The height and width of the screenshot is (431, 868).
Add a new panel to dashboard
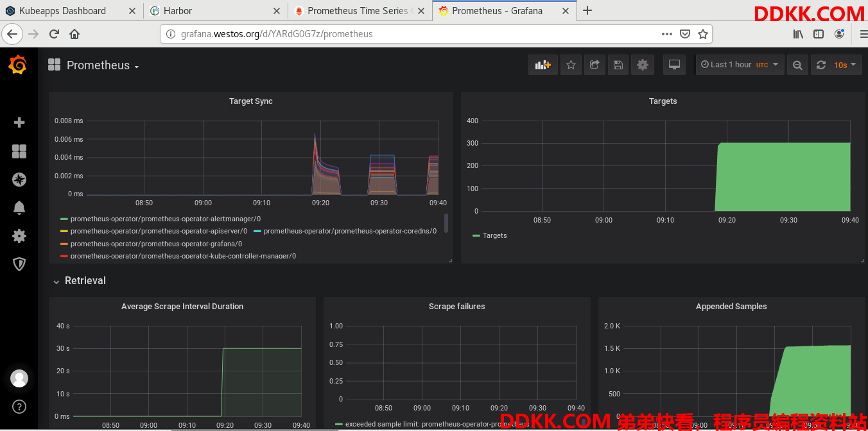click(x=543, y=65)
